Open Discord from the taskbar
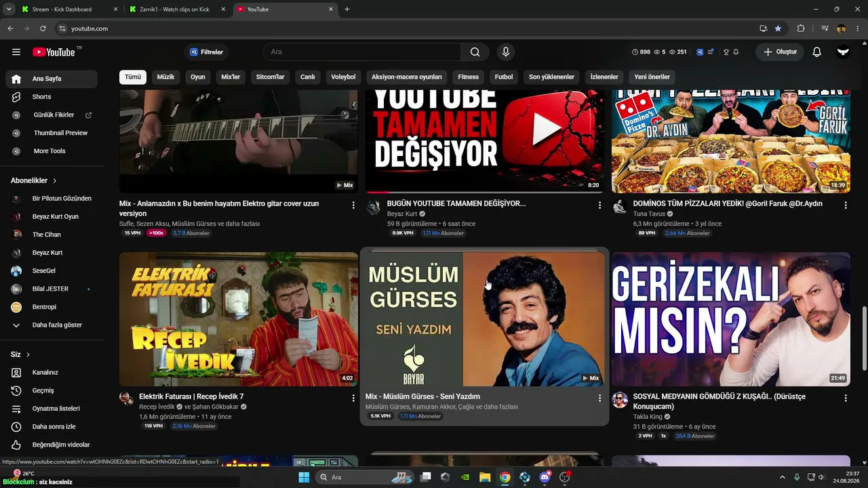The height and width of the screenshot is (488, 868). coord(545,477)
